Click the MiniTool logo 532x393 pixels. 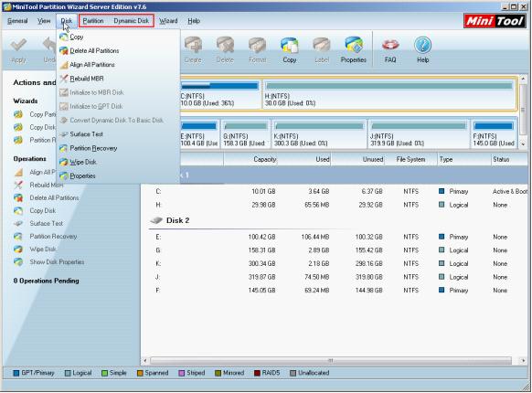click(x=495, y=21)
